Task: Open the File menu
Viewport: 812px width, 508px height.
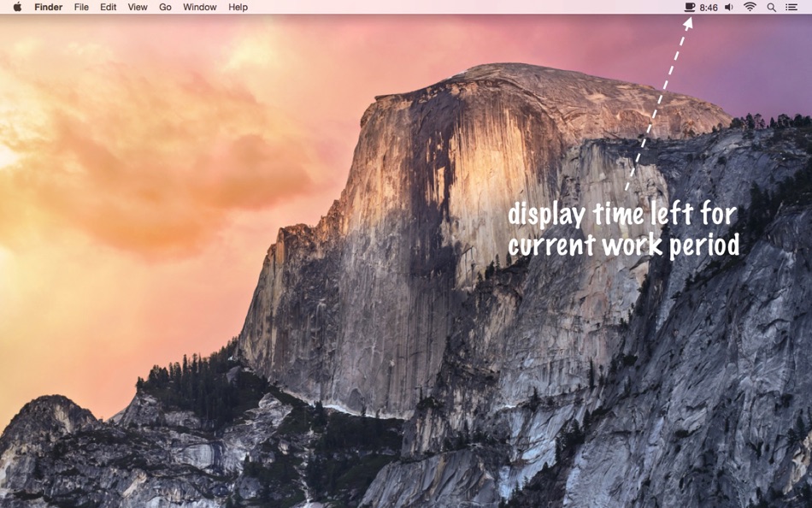Action: (x=81, y=7)
